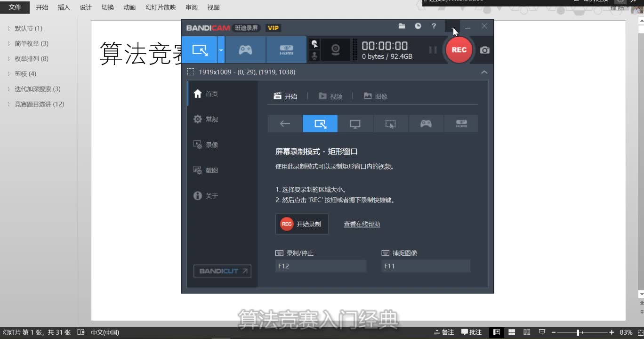Click the dashed rectangle region size icon

point(190,72)
